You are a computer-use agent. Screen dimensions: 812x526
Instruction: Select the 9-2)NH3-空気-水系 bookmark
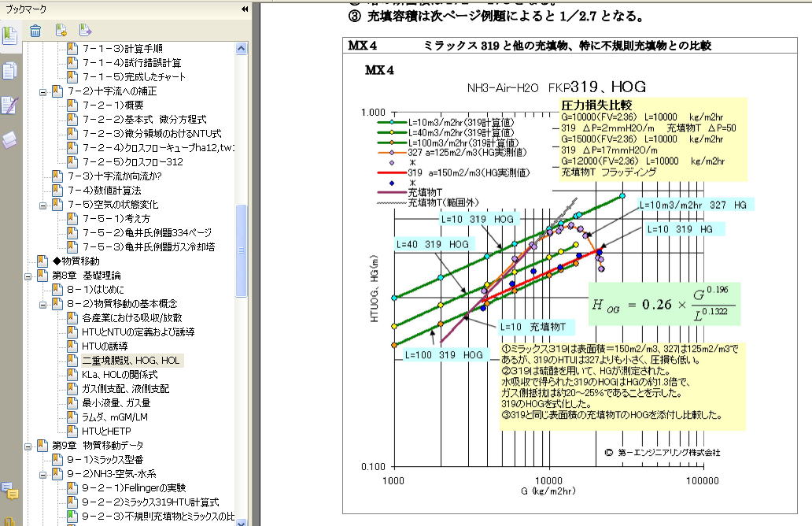pyautogui.click(x=112, y=474)
